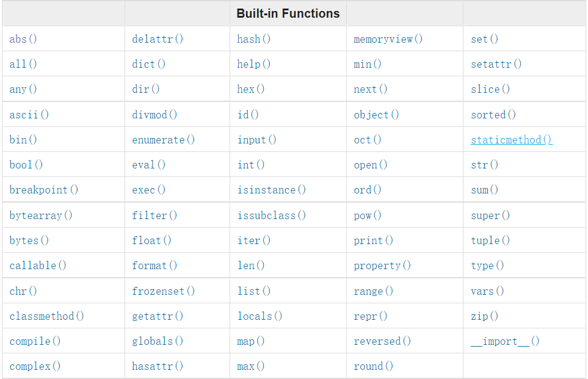
Task: Select the isinstance() function link
Action: [x=272, y=190]
